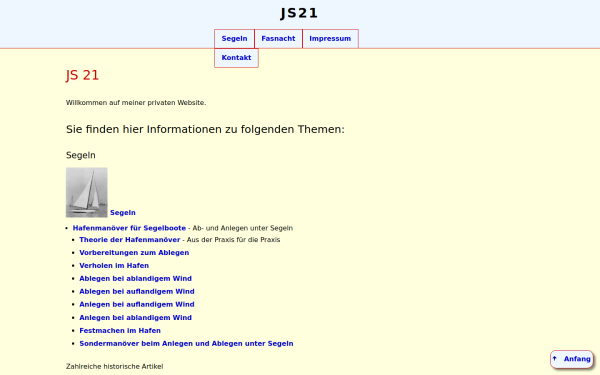The height and width of the screenshot is (375, 600).
Task: Jump to top with Anfang button
Action: (x=572, y=359)
